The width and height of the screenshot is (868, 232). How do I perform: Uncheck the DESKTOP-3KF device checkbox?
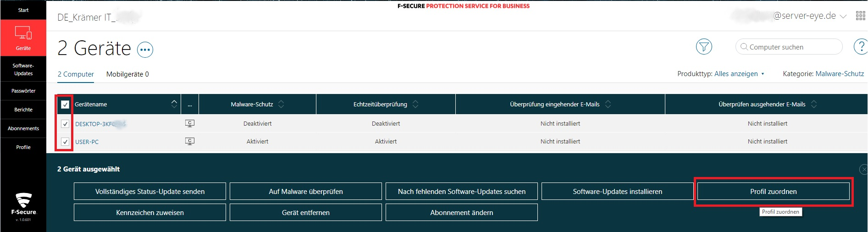point(65,124)
